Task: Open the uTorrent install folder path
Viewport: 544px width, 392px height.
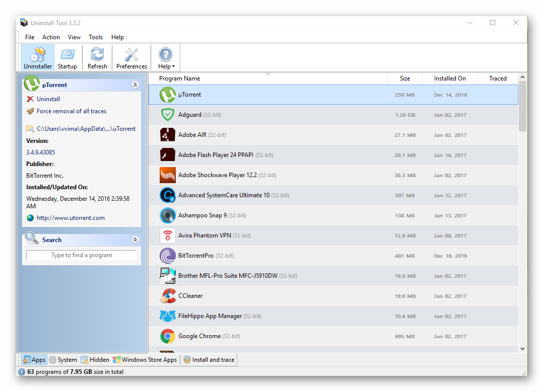Action: pyautogui.click(x=86, y=129)
